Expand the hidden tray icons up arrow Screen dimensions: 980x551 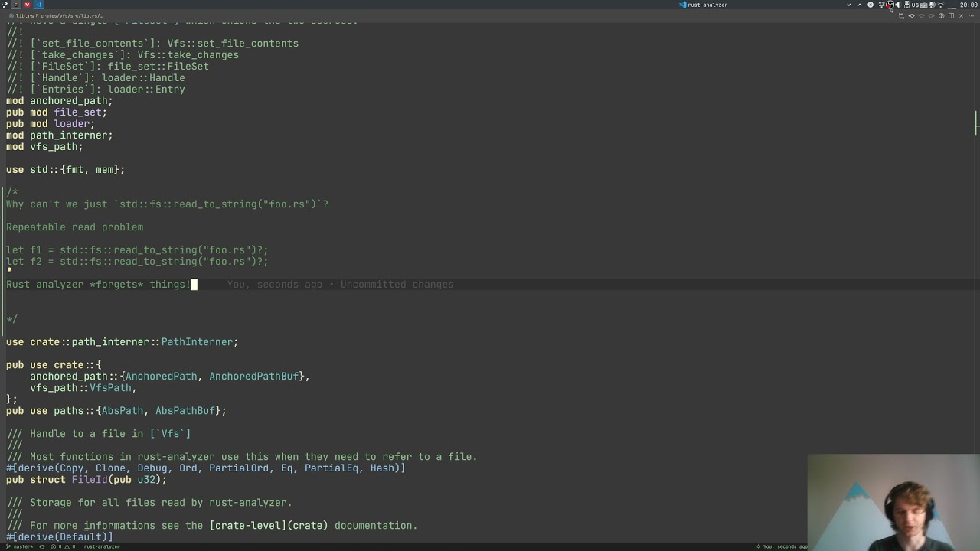860,5
